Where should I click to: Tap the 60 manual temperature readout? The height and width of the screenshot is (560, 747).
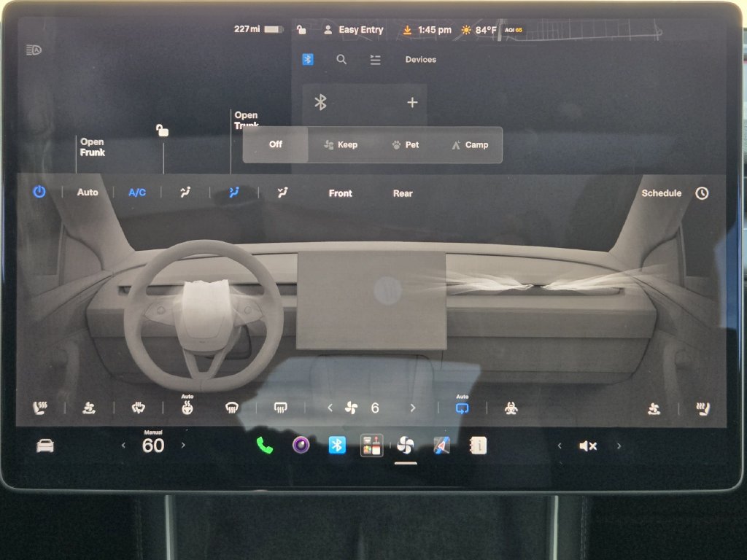tap(153, 446)
